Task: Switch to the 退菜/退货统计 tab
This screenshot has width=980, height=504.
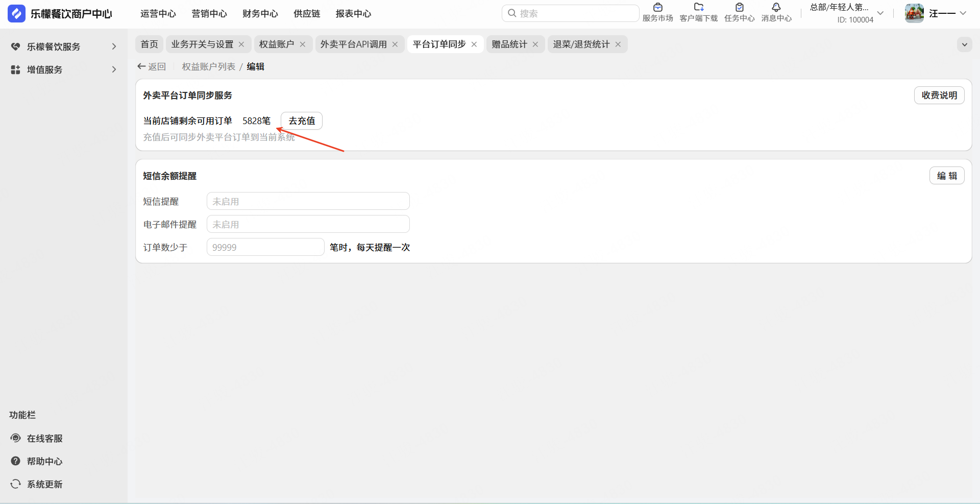Action: tap(581, 44)
